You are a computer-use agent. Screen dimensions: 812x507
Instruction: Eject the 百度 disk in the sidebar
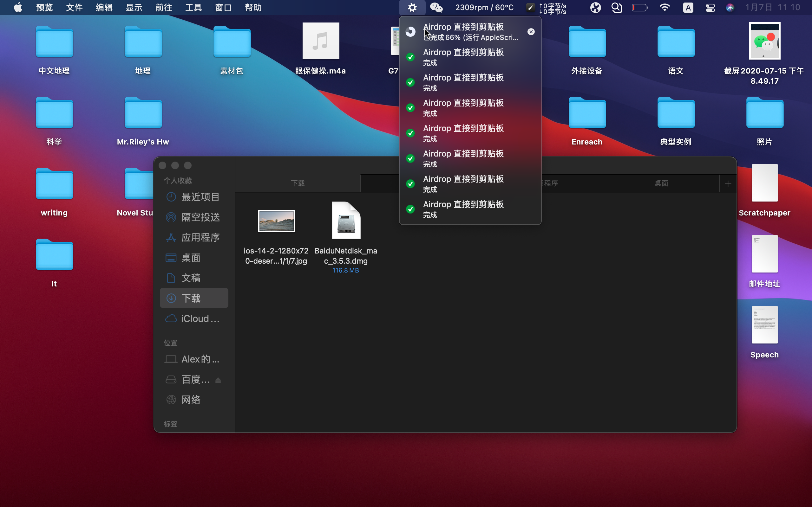(x=218, y=380)
